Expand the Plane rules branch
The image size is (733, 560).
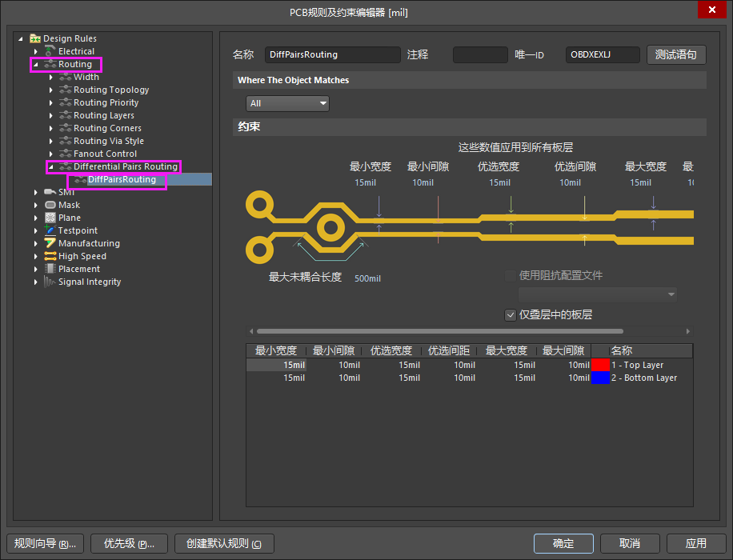(x=35, y=218)
